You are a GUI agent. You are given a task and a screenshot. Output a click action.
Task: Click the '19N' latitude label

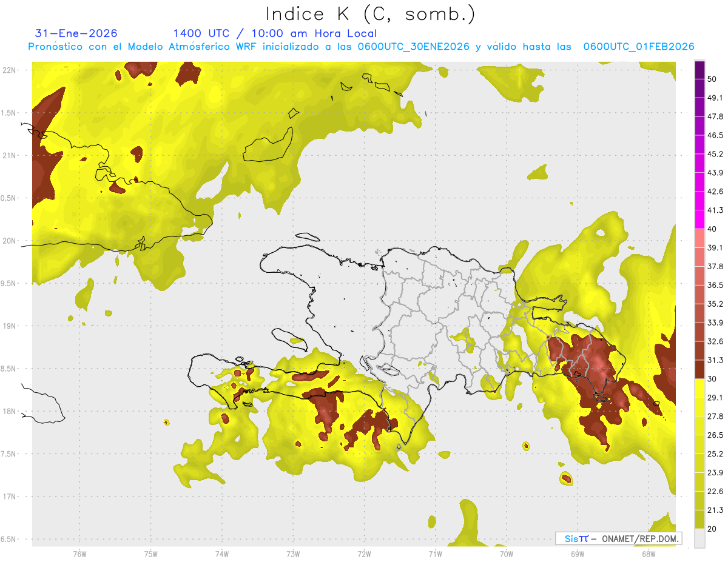pos(9,326)
